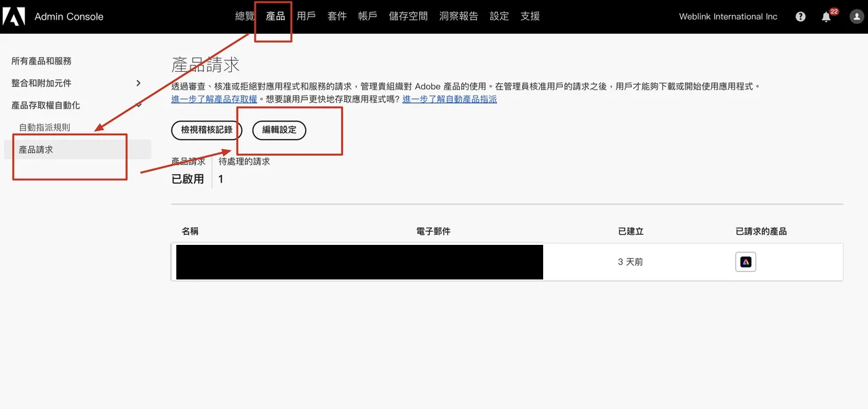Click the 編輯設定 button

(x=279, y=130)
